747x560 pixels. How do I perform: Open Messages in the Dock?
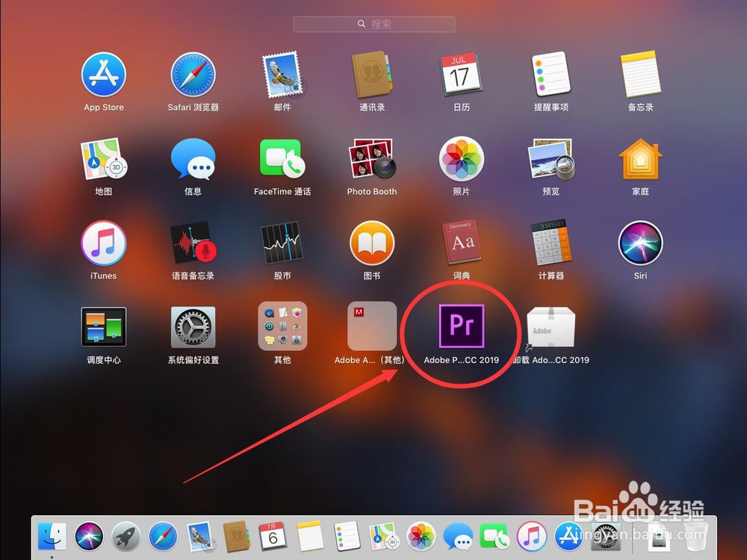pos(457,536)
